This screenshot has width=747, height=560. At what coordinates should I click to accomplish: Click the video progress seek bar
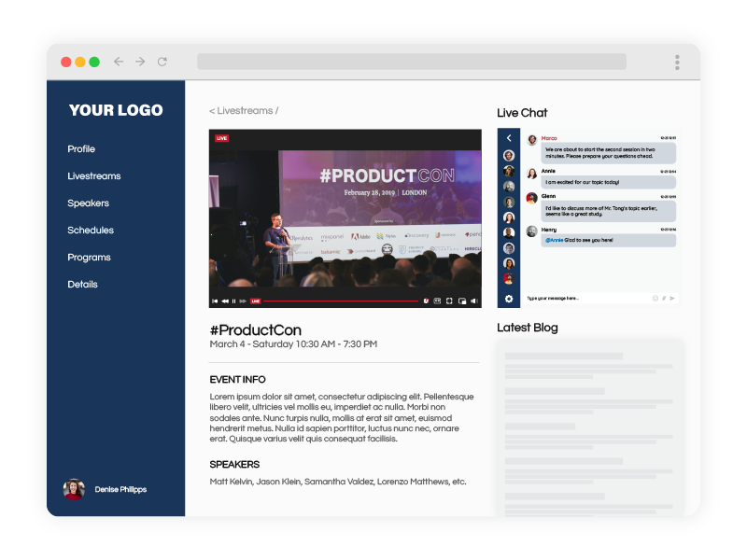click(x=340, y=301)
